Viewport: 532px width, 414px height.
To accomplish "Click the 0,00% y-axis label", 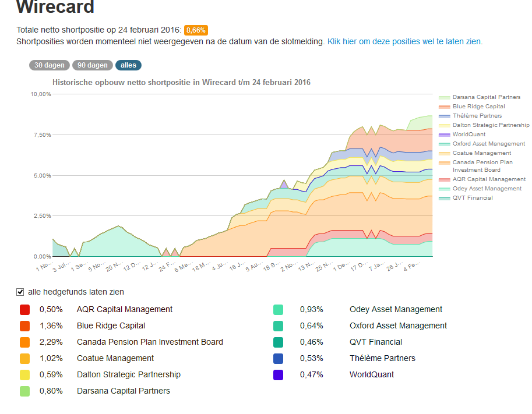I will click(42, 257).
